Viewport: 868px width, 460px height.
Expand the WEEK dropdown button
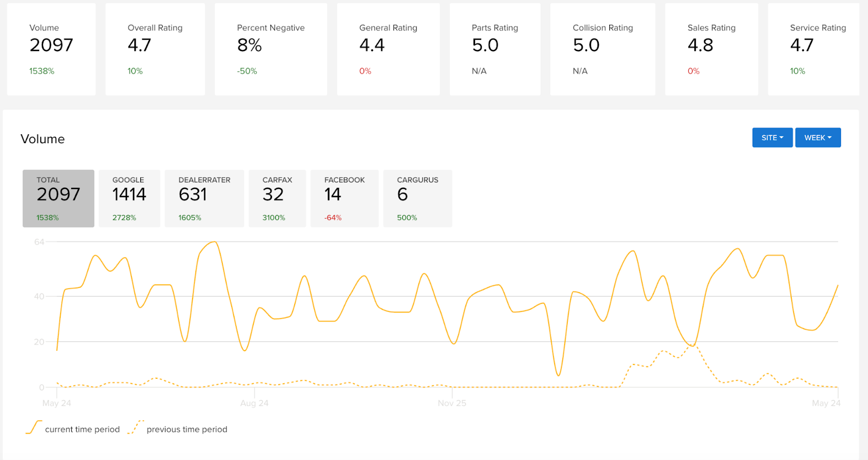817,138
